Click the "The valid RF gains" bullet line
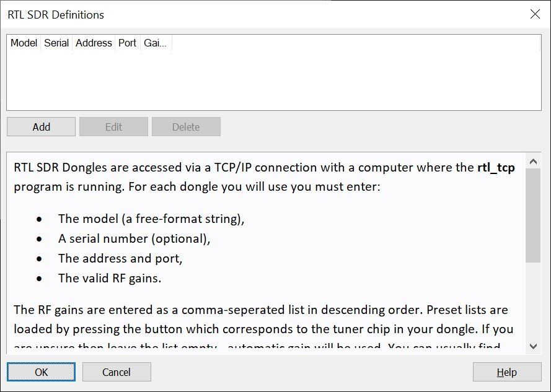 pos(110,278)
